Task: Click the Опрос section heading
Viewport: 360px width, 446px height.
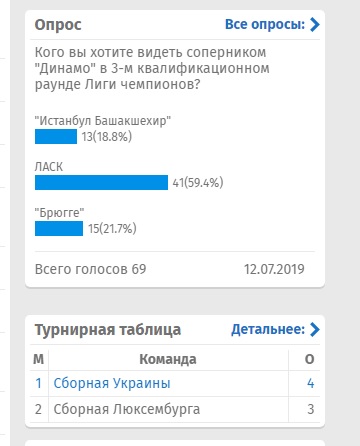Action: tap(58, 25)
